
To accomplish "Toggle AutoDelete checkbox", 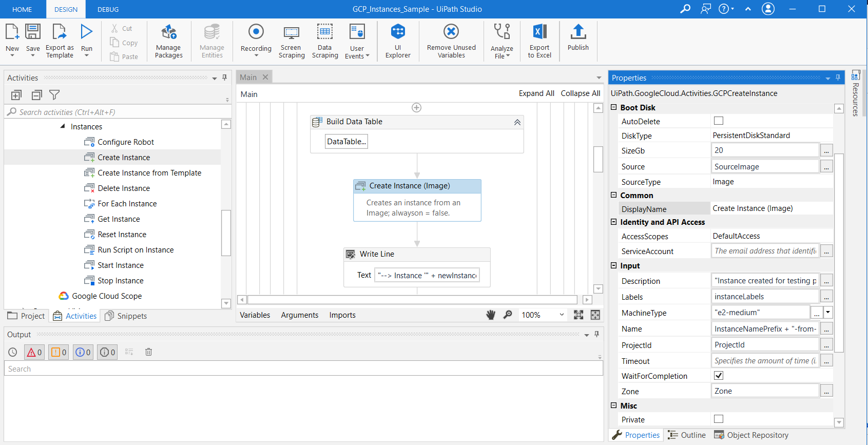I will 719,121.
